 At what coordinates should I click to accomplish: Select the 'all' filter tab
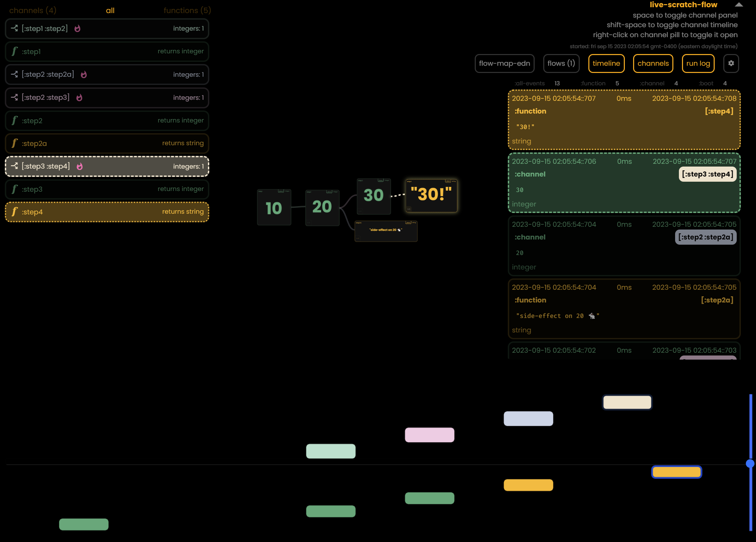click(x=110, y=10)
